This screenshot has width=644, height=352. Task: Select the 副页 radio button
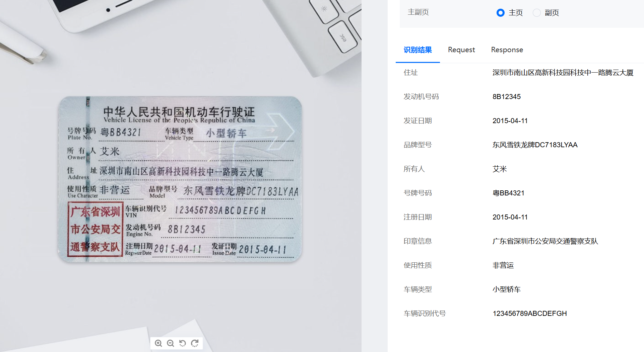(537, 13)
